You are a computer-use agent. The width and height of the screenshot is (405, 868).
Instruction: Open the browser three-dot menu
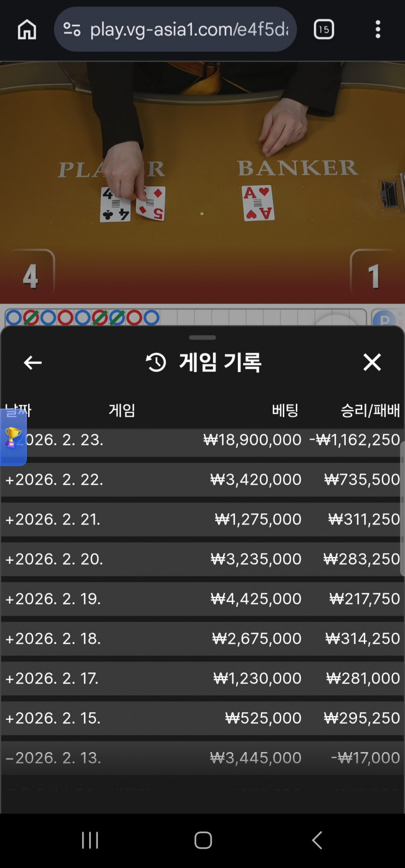tap(378, 30)
